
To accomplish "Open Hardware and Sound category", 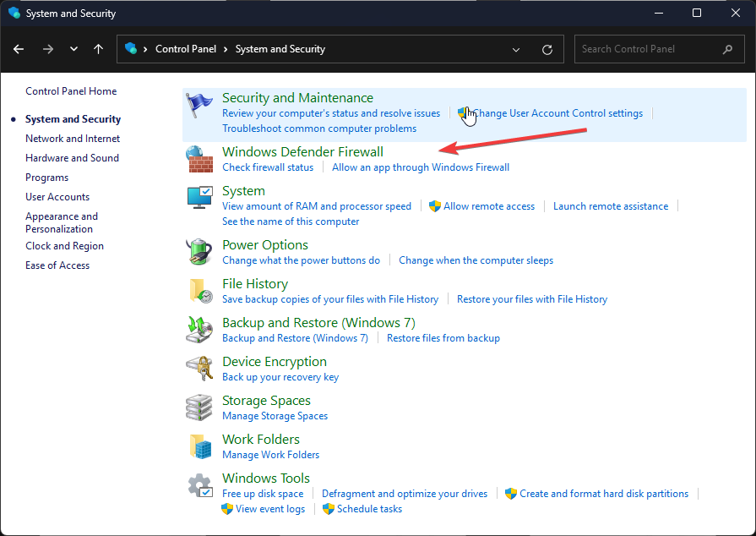I will [x=72, y=158].
